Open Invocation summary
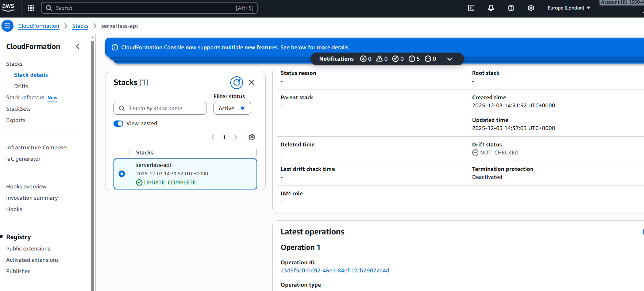644x291 pixels. pos(32,198)
